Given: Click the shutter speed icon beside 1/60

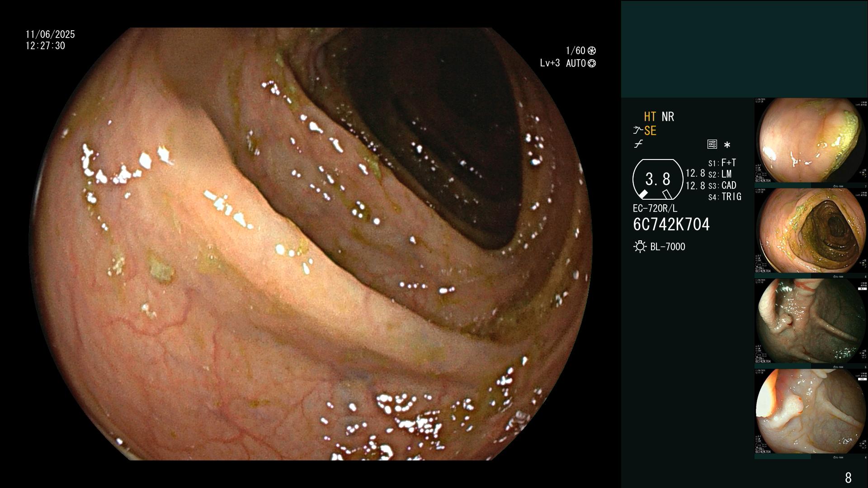Looking at the screenshot, I should coord(591,51).
